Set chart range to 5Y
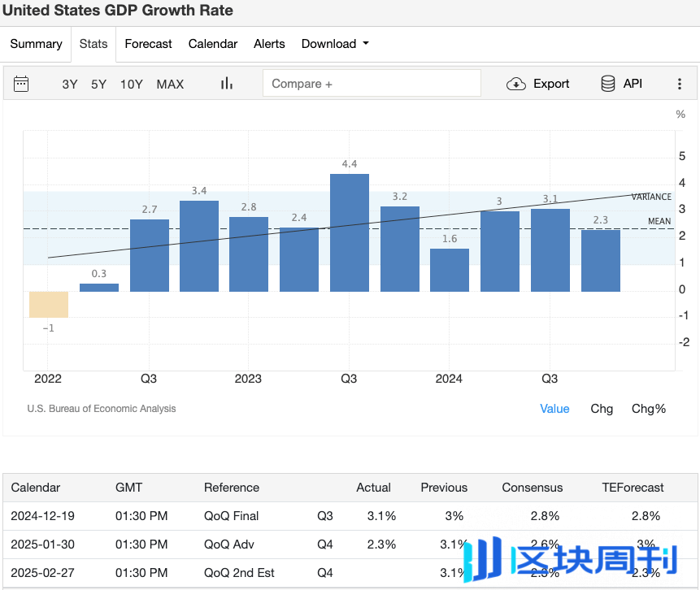Viewport: 700px width, 590px height. coord(98,85)
